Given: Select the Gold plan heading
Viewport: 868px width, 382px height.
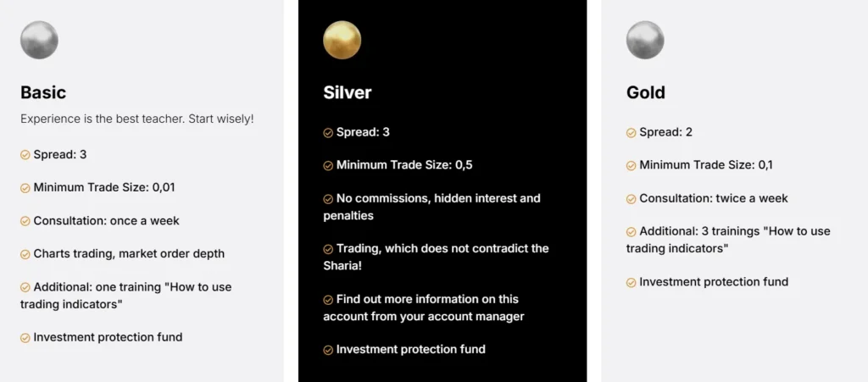Looking at the screenshot, I should pyautogui.click(x=646, y=92).
